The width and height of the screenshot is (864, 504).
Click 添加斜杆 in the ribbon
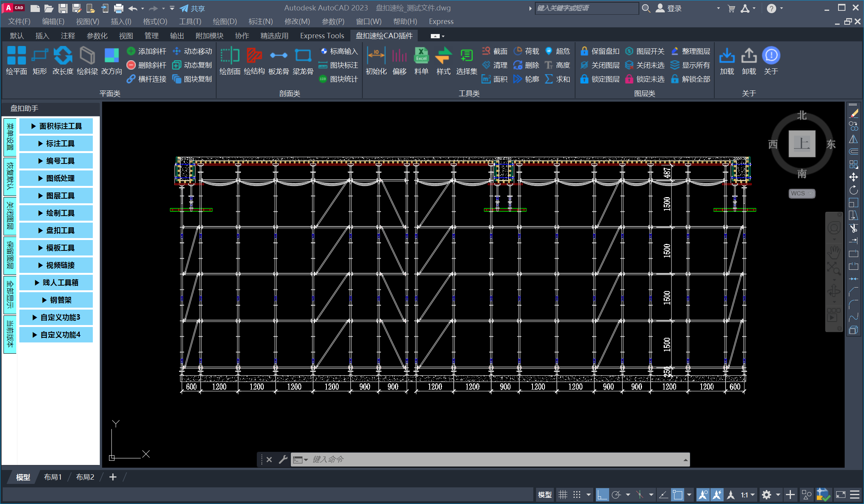(x=147, y=51)
